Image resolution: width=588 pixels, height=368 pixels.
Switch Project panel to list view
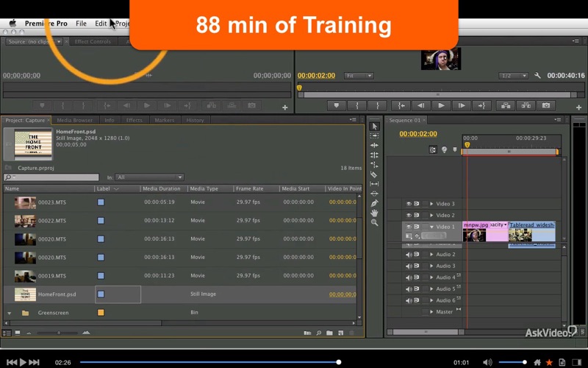[7, 333]
